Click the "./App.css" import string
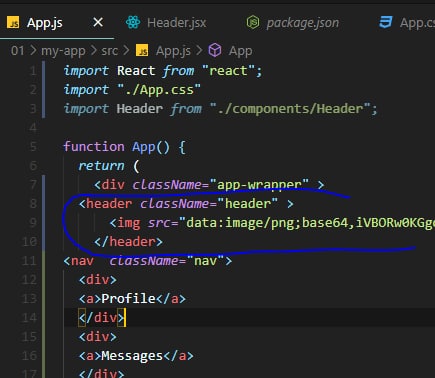 tap(159, 90)
